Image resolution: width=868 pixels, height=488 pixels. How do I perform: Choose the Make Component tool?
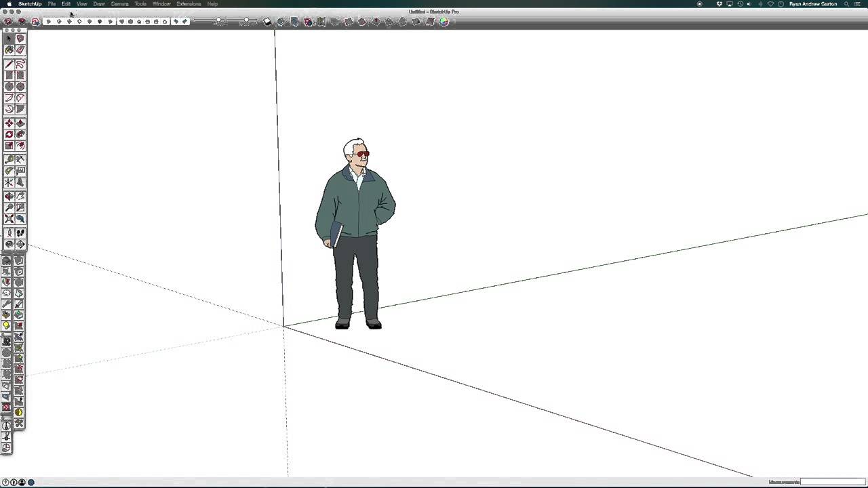20,39
